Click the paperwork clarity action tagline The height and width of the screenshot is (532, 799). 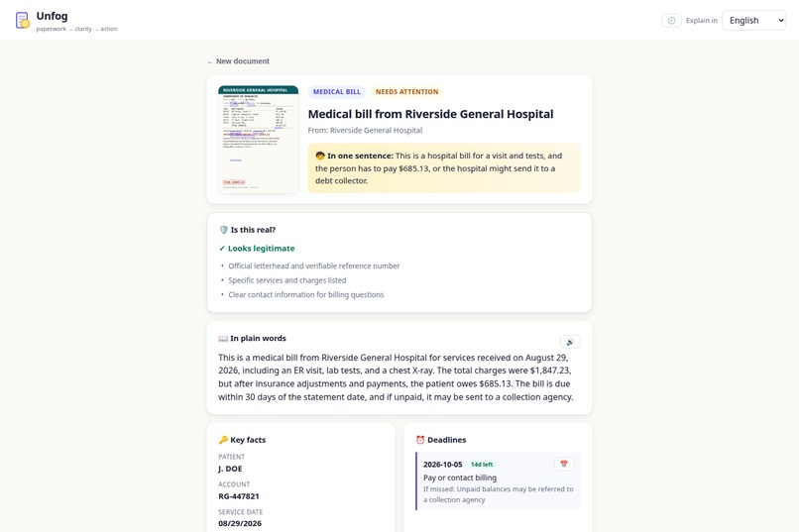[77, 29]
